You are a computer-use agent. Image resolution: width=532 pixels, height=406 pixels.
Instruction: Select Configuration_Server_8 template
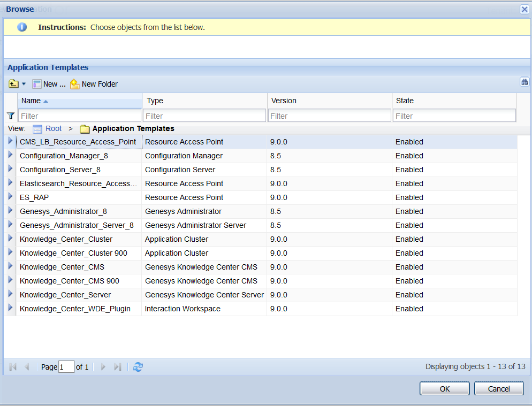60,170
